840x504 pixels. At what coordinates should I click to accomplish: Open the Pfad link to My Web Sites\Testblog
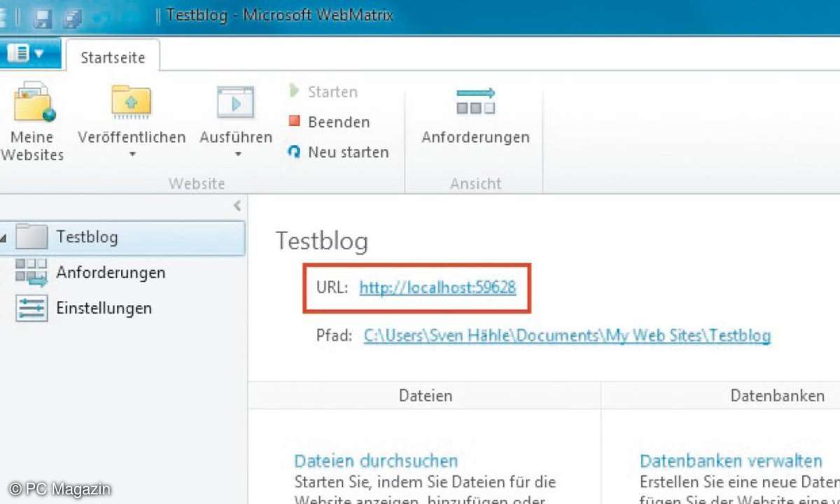click(x=567, y=336)
